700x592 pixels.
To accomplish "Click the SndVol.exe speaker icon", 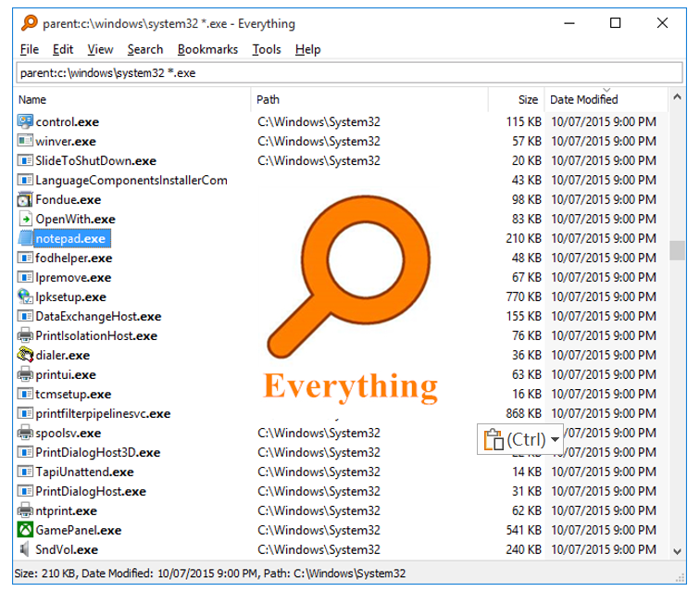I will (x=25, y=549).
